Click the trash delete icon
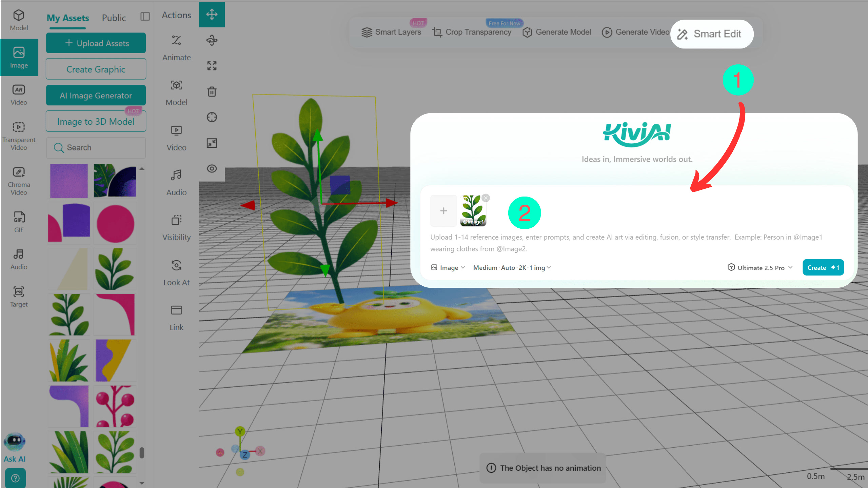 click(212, 91)
